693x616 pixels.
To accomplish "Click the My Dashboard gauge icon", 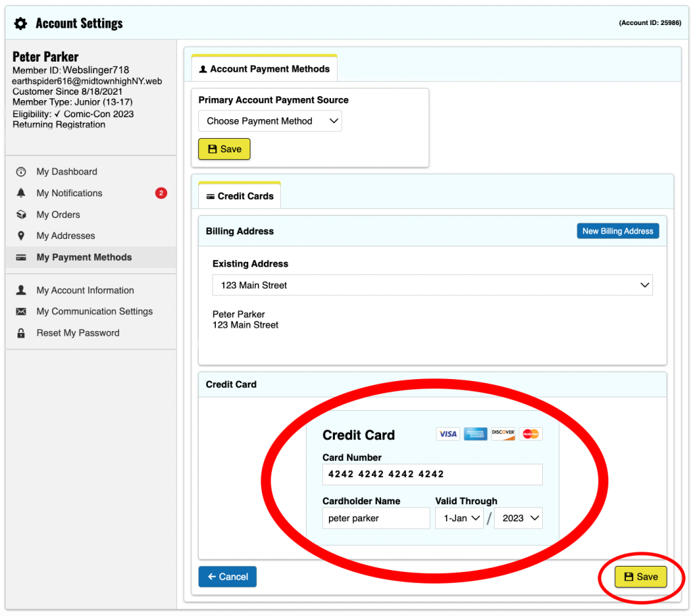I will coord(21,172).
